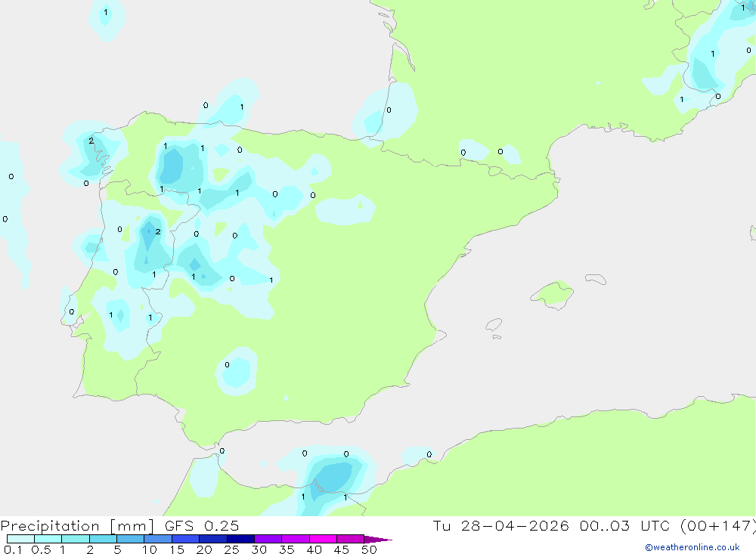Select the 'Precipitation [mm]' title text

[77, 525]
